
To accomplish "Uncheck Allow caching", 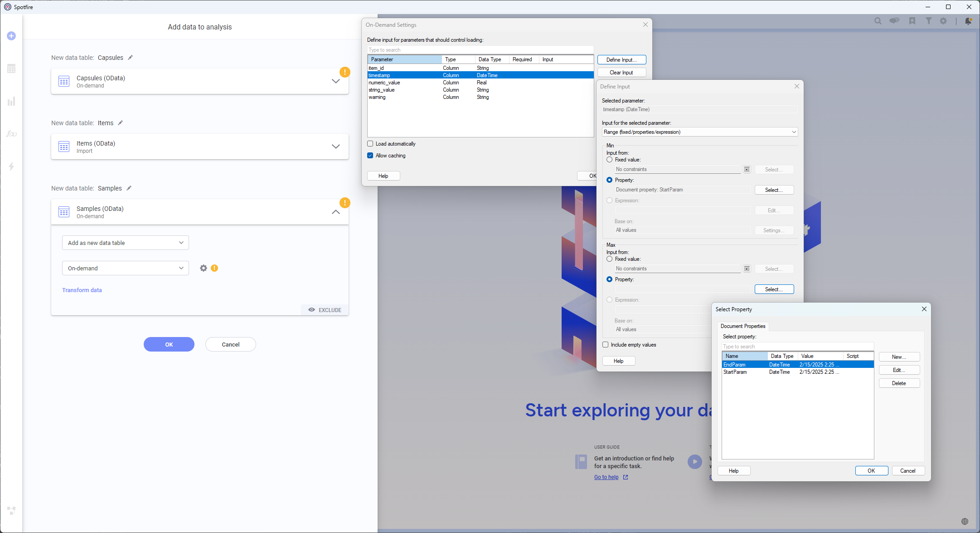I will point(370,155).
